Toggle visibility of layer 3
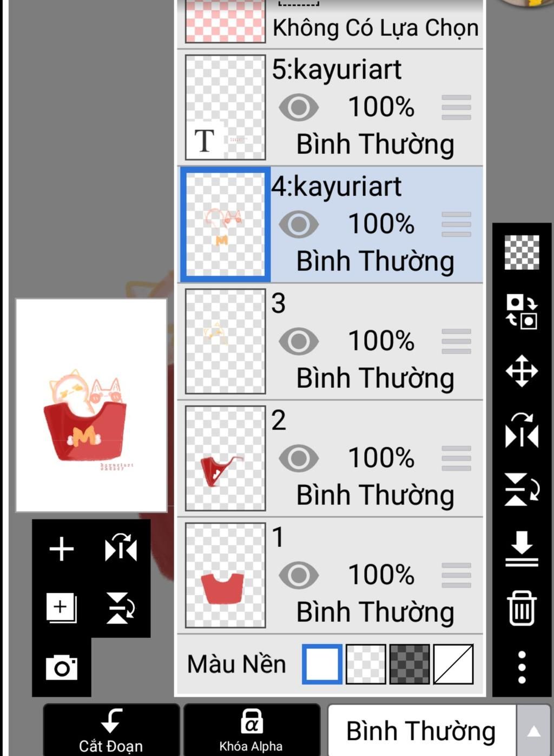Viewport: 554px width, 756px height. 299,341
